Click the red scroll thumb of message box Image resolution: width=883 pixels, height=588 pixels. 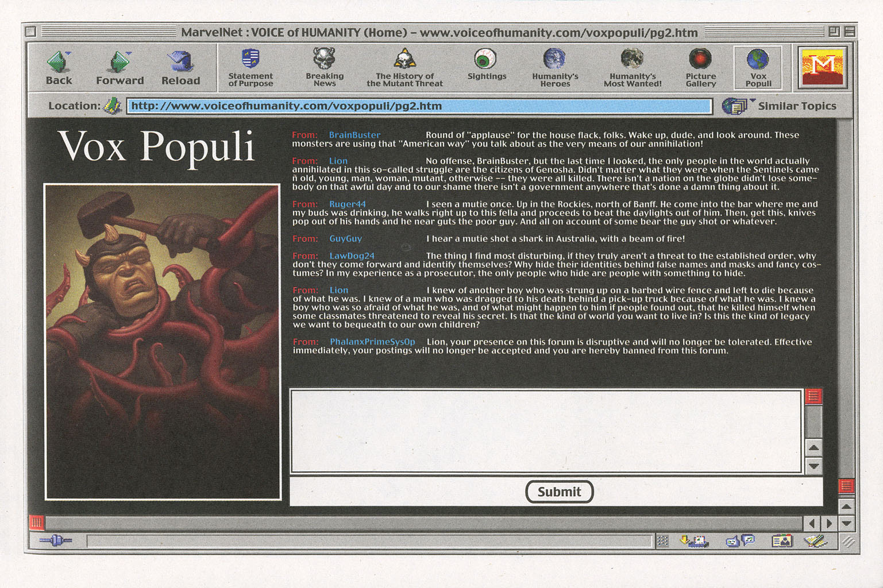813,396
